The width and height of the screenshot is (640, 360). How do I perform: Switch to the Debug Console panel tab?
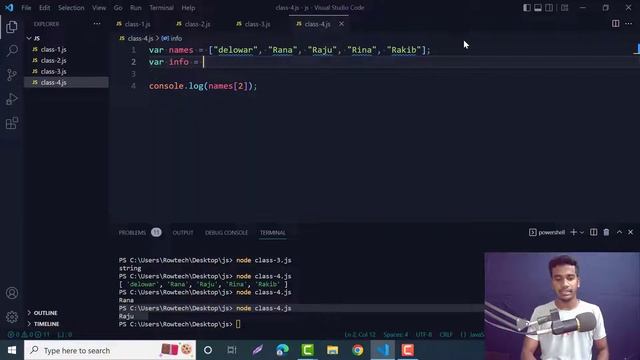point(226,233)
